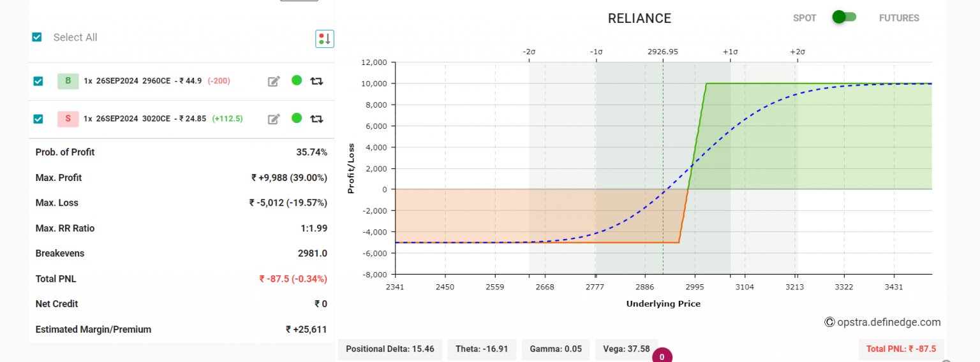Click the Total PNL chip below the chart

(901, 349)
